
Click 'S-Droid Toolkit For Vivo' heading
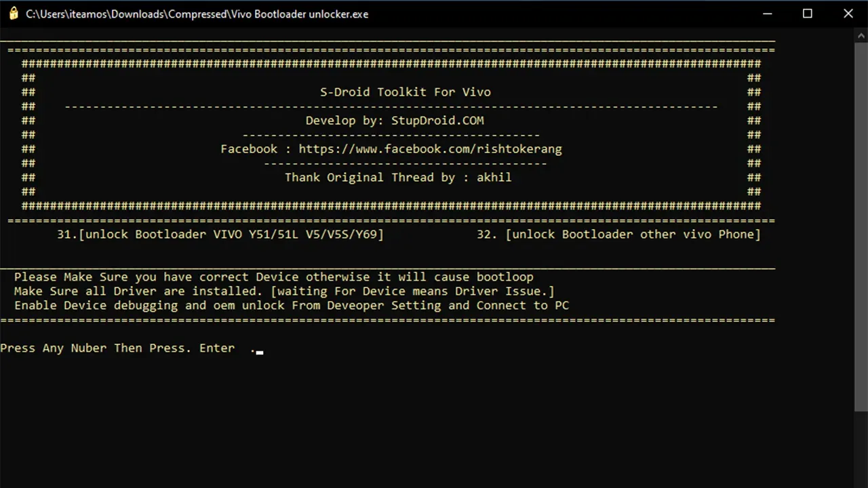[406, 92]
